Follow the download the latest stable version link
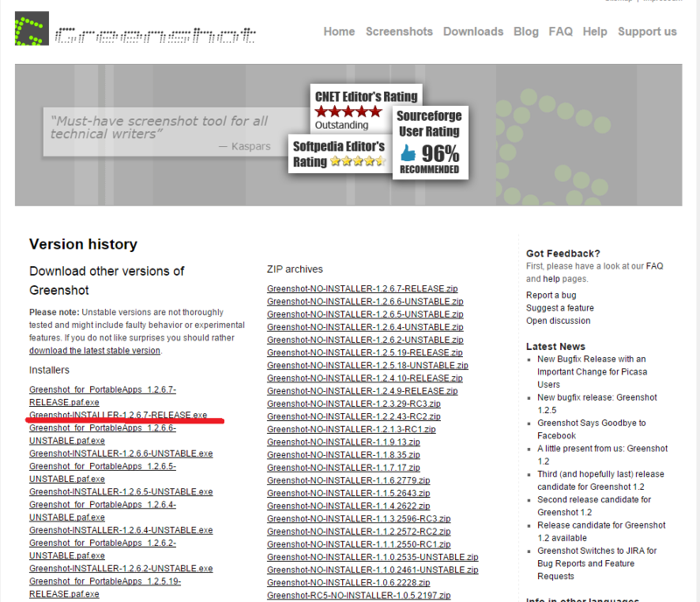 tap(94, 351)
